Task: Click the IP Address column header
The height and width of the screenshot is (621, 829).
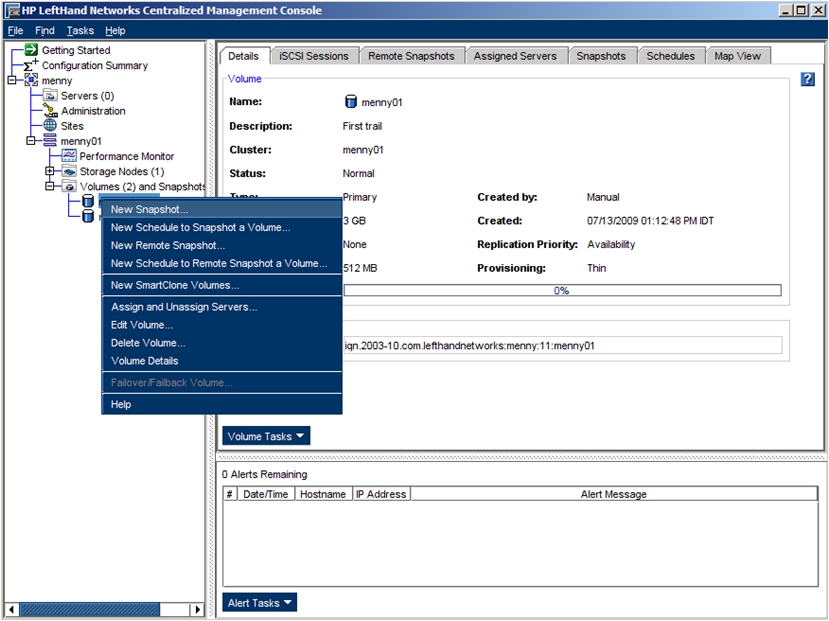Action: pyautogui.click(x=381, y=494)
